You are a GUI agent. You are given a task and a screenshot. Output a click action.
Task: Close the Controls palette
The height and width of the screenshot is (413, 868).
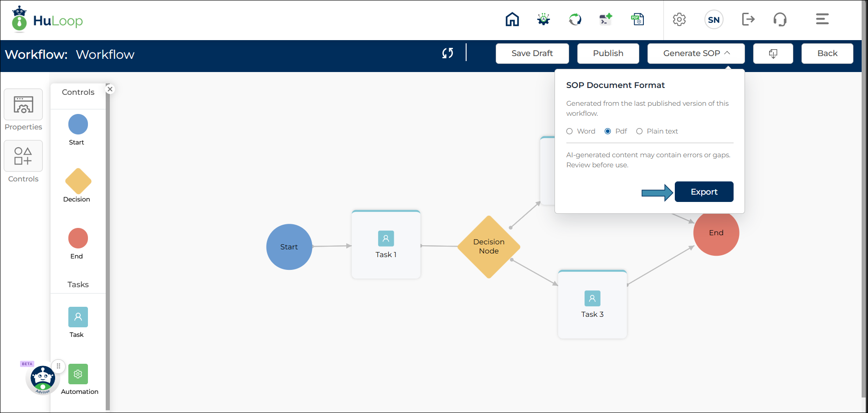(110, 89)
